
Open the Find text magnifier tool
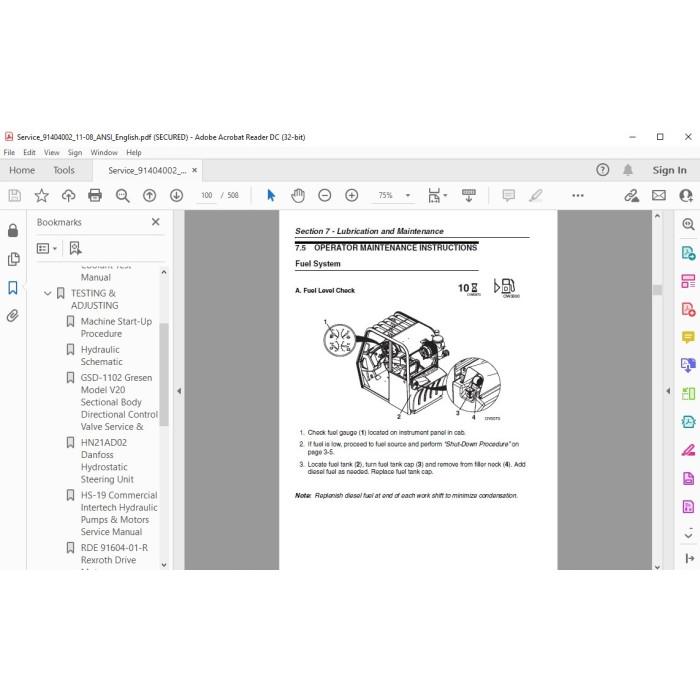122,196
